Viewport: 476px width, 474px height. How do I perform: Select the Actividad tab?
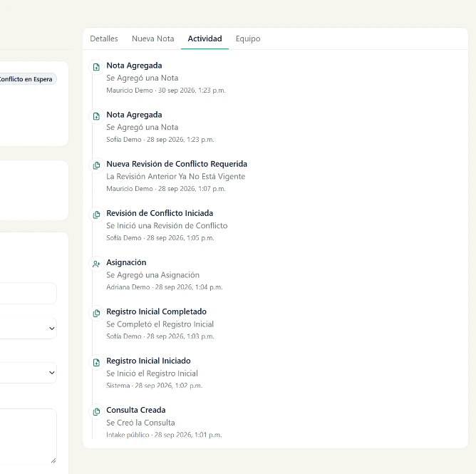point(205,38)
